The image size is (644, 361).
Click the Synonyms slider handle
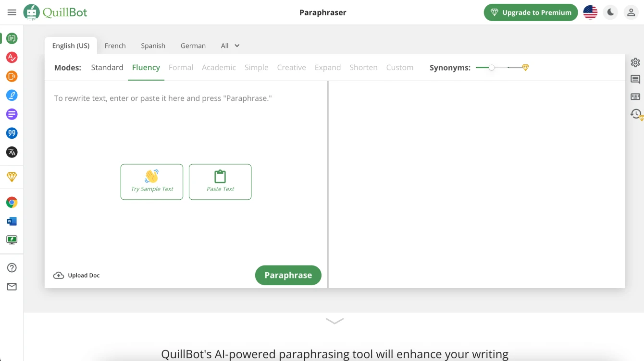pos(492,68)
